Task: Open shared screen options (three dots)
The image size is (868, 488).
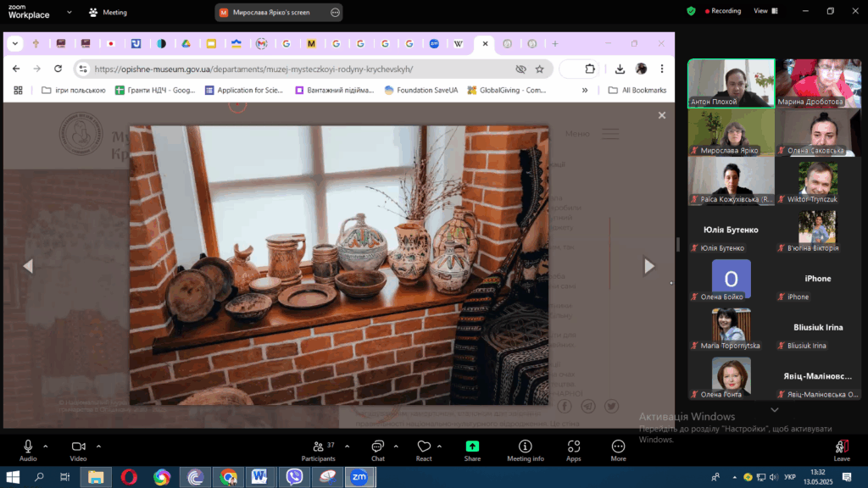Action: pos(336,13)
